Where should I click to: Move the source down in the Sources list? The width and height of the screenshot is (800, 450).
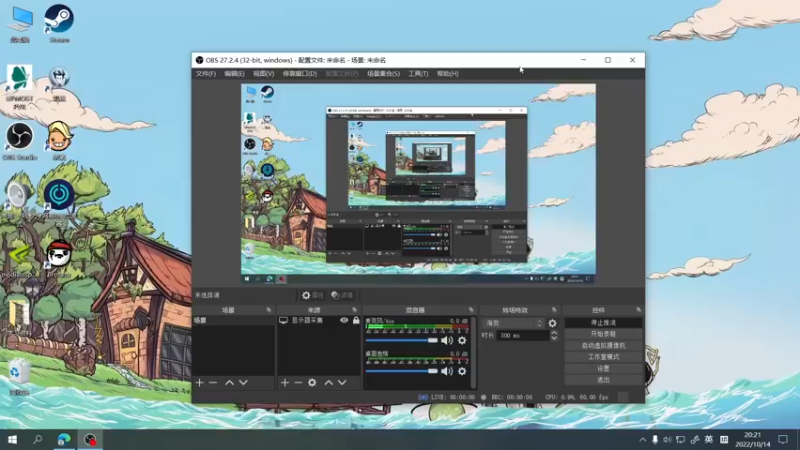[342, 383]
